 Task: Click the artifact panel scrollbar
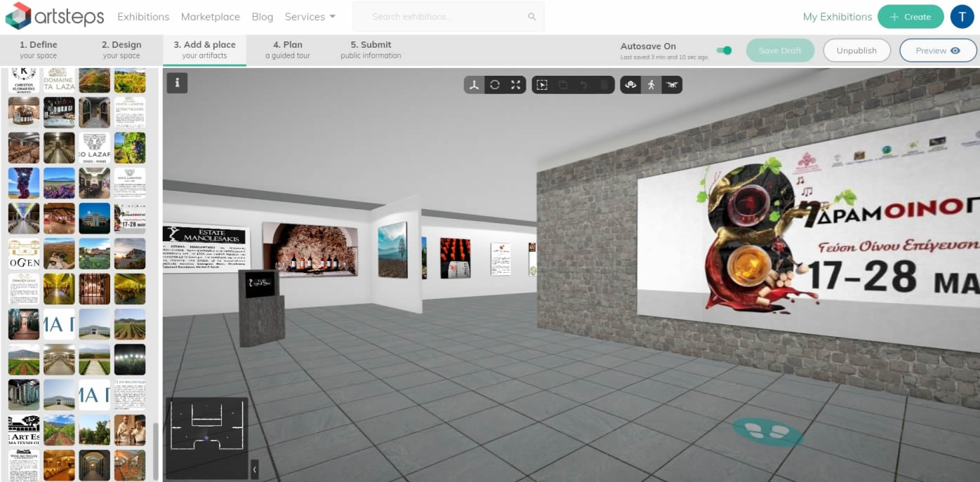tap(156, 450)
